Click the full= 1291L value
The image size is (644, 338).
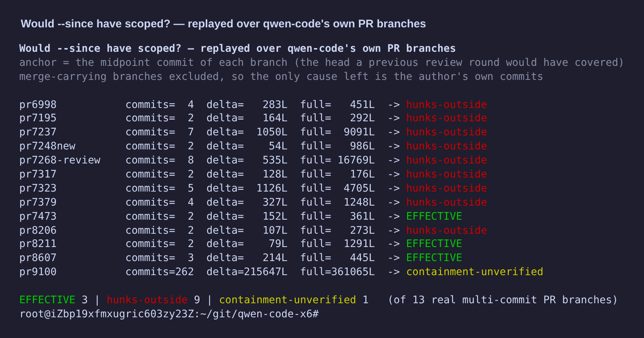point(338,244)
